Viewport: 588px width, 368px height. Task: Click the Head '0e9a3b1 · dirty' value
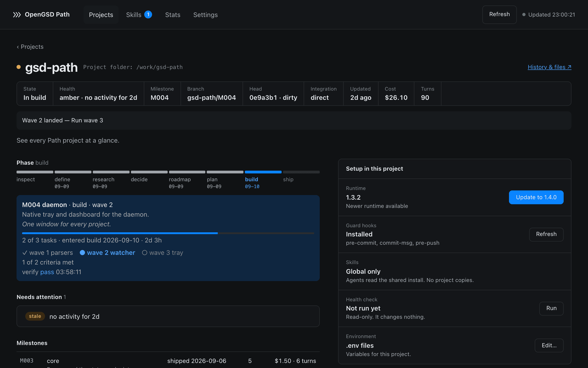point(273,98)
